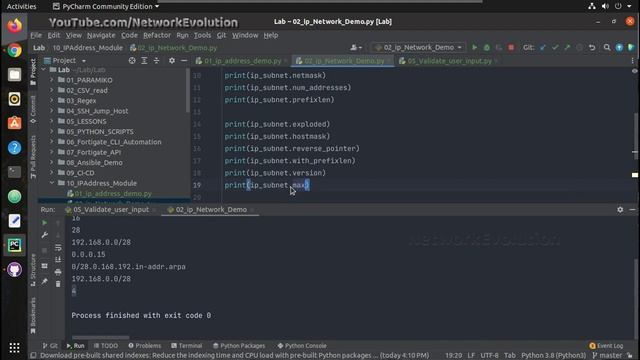Open the Python Console tool window
640x360 pixels.
tap(302, 346)
